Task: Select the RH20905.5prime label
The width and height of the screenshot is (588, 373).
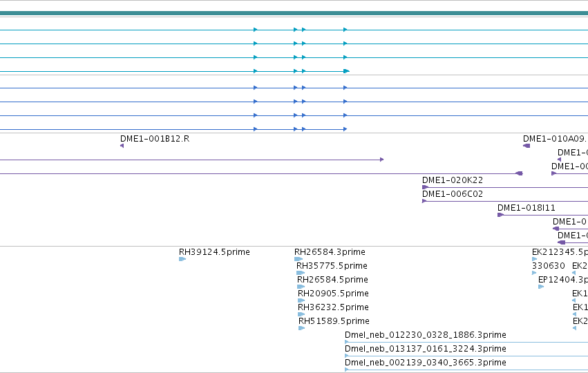Action: coord(333,294)
